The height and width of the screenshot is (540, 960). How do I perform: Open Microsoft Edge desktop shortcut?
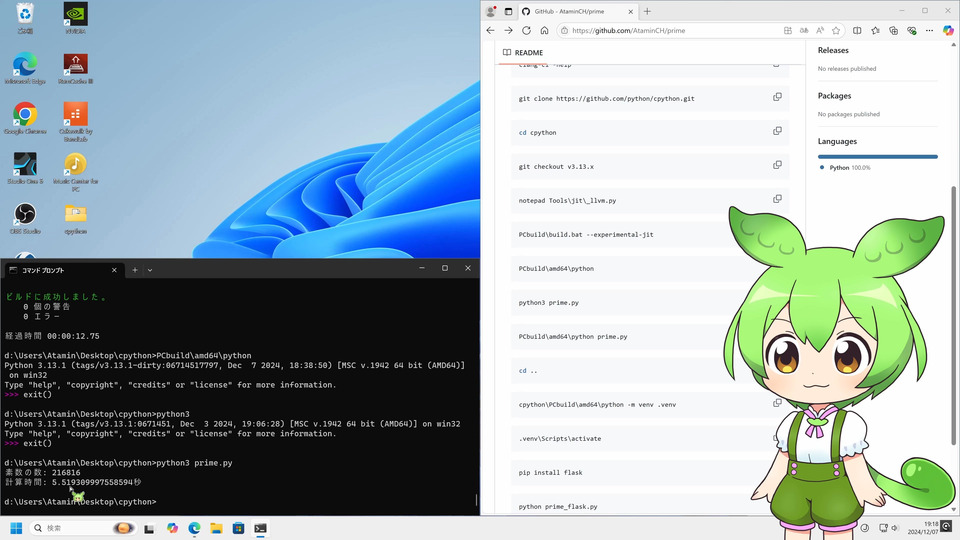click(x=25, y=68)
